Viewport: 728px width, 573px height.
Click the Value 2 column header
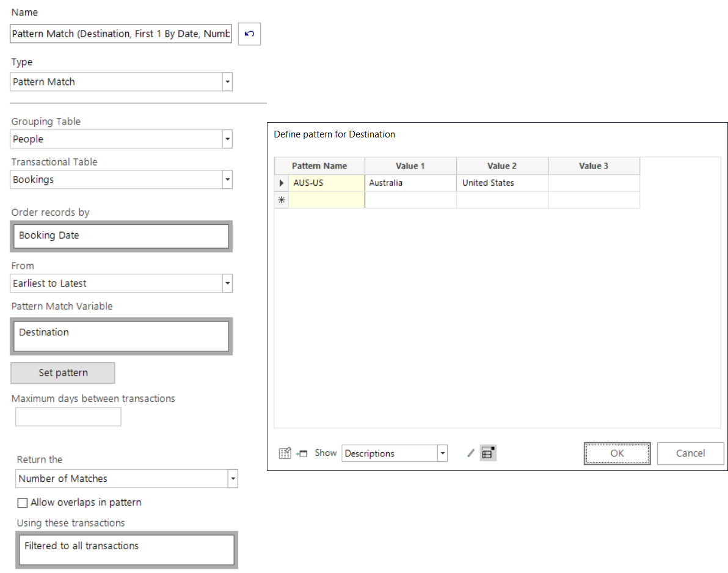[502, 166]
